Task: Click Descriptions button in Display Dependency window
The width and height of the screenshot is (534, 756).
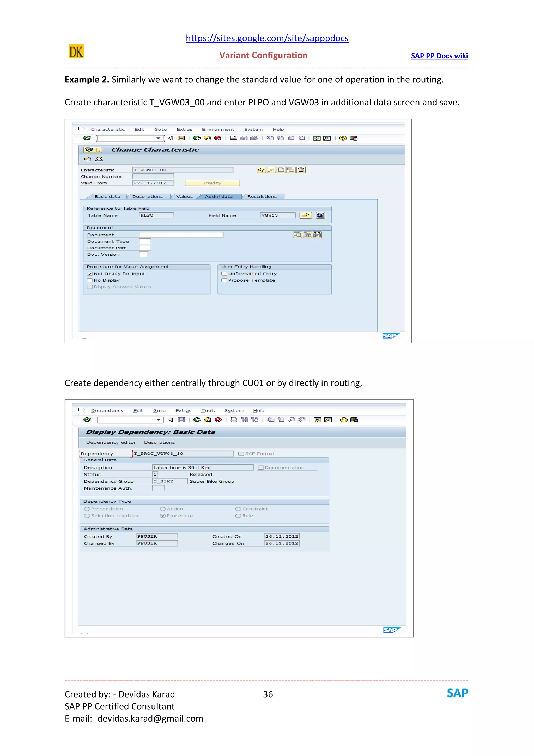Action: point(159,442)
